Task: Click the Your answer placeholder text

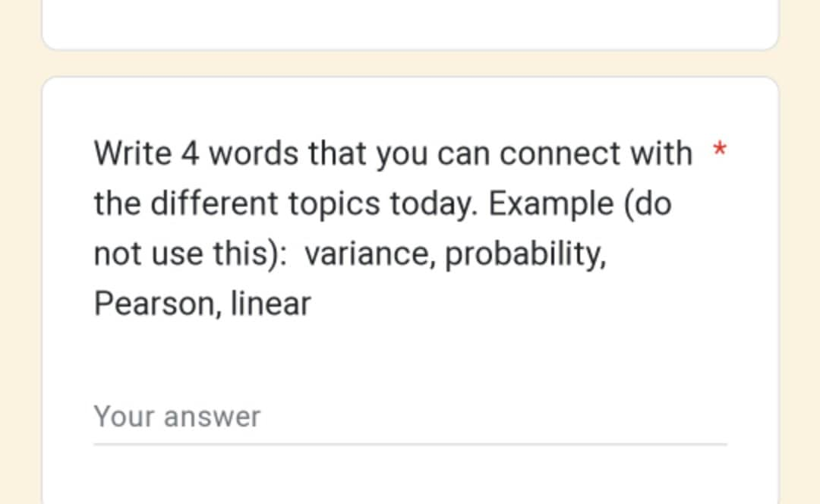Action: point(176,416)
